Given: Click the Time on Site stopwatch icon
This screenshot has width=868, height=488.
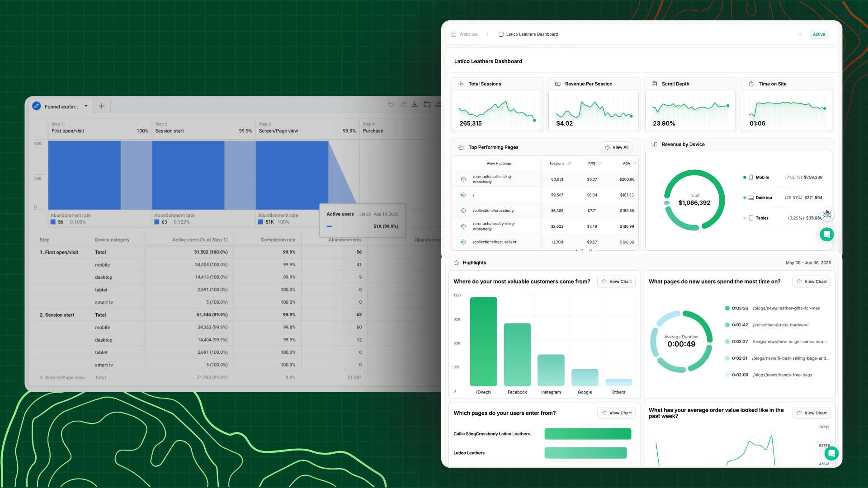Looking at the screenshot, I should (751, 84).
